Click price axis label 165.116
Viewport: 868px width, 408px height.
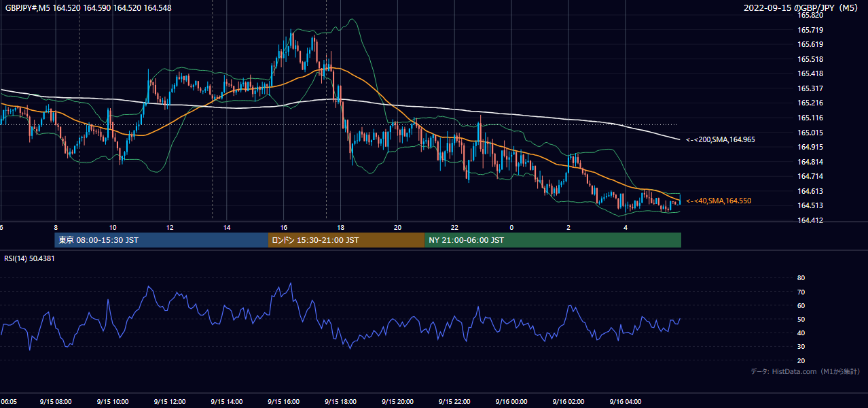click(x=810, y=118)
